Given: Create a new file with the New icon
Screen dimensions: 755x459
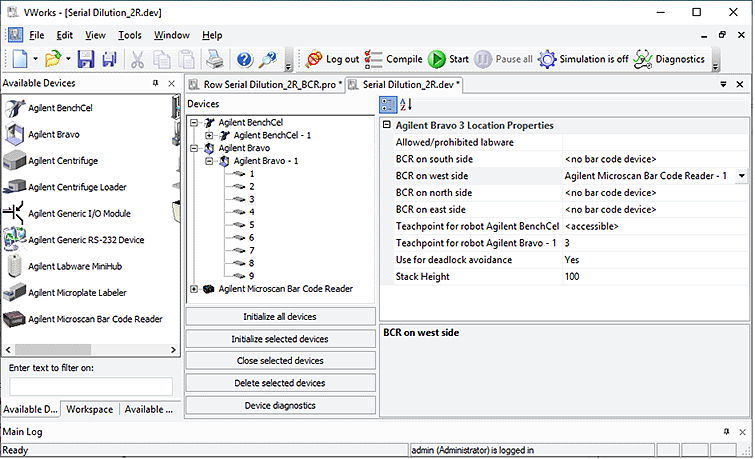Looking at the screenshot, I should click(x=20, y=59).
